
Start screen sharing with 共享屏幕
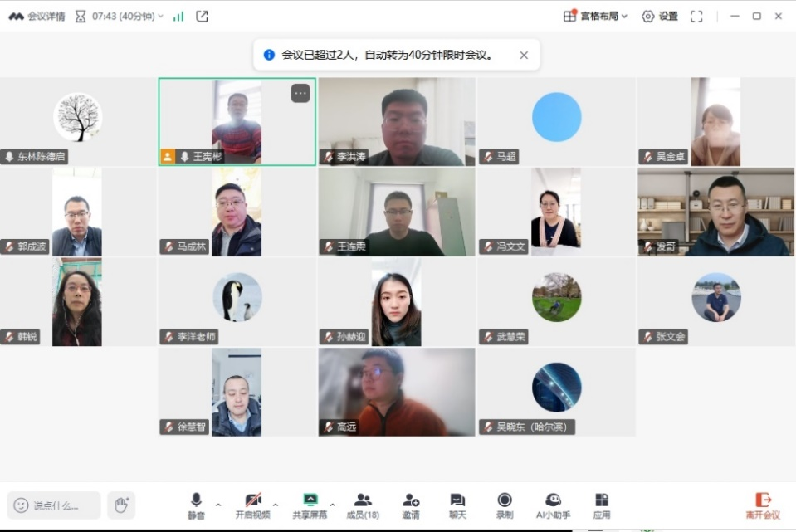point(310,505)
